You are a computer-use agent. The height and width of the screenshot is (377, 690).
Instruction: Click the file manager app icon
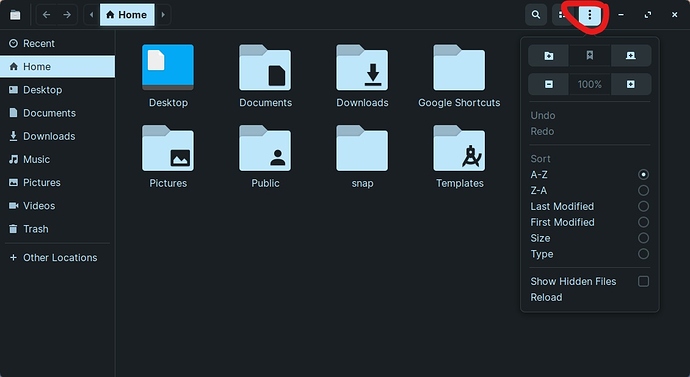pyautogui.click(x=15, y=15)
